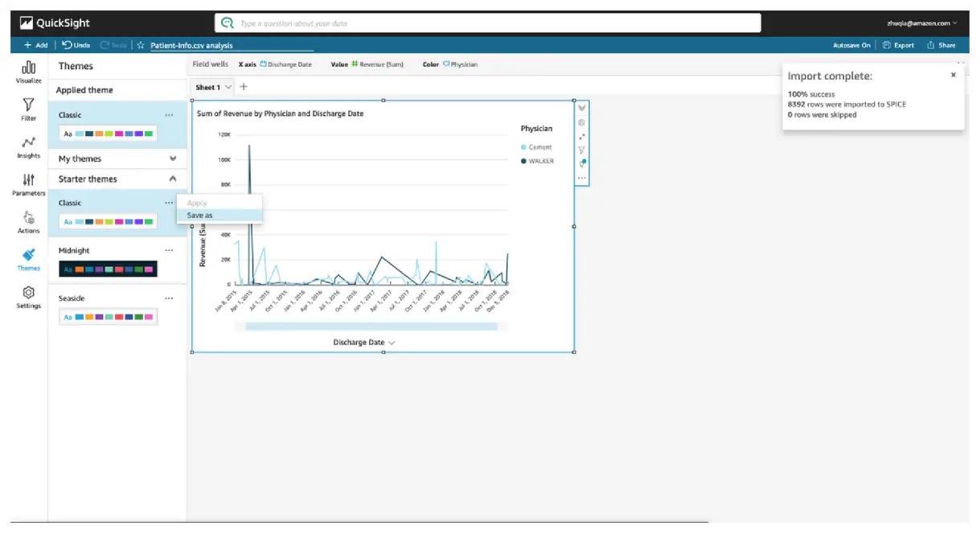Favorite the analysis with star icon

click(x=141, y=45)
